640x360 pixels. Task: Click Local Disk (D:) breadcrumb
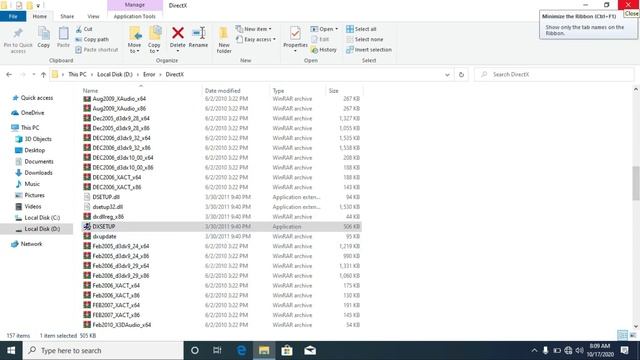point(115,74)
